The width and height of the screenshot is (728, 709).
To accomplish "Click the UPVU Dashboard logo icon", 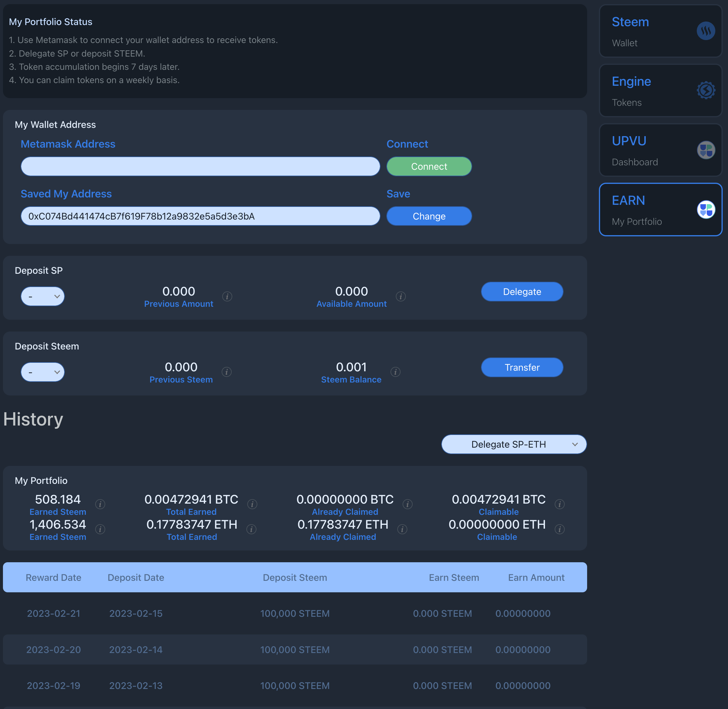I will (x=706, y=150).
